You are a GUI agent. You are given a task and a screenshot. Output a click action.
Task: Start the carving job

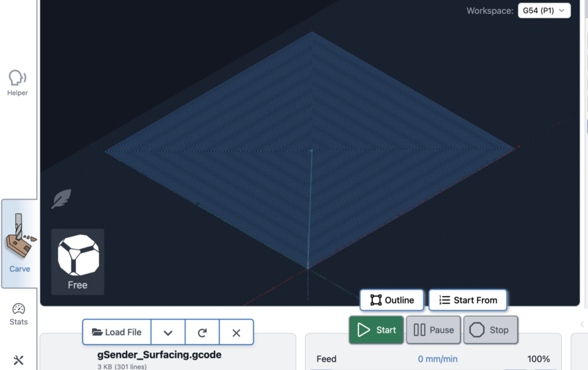[376, 330]
